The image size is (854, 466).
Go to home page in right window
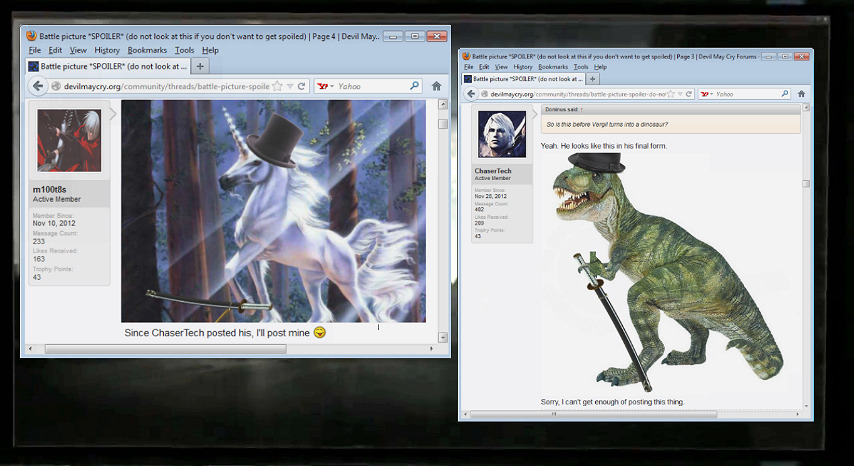tap(801, 94)
